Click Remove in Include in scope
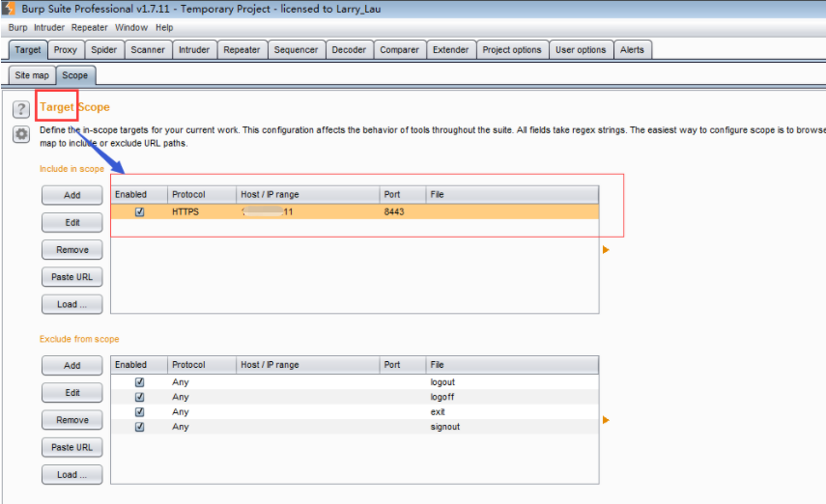This screenshot has height=504, width=826. (72, 250)
